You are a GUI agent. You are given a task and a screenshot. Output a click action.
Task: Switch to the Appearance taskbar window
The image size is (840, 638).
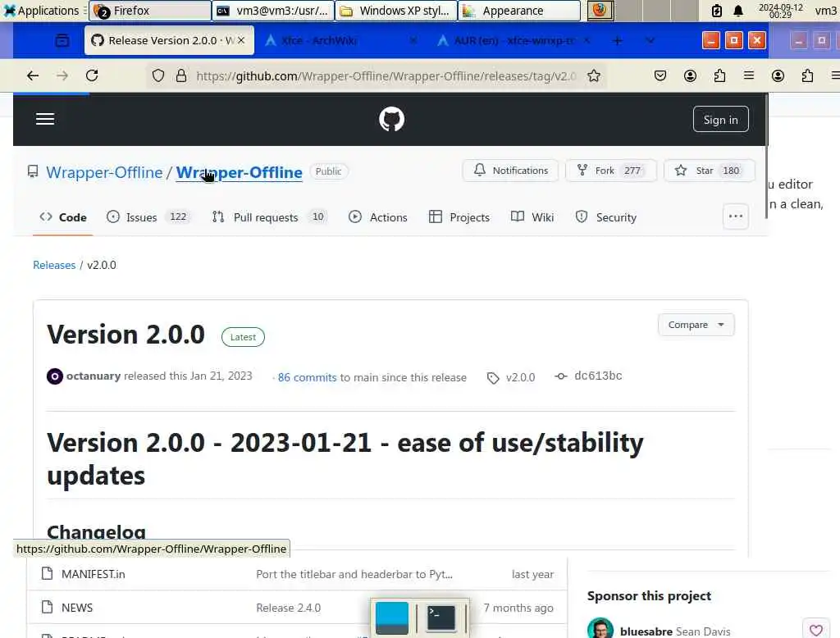[x=519, y=10]
